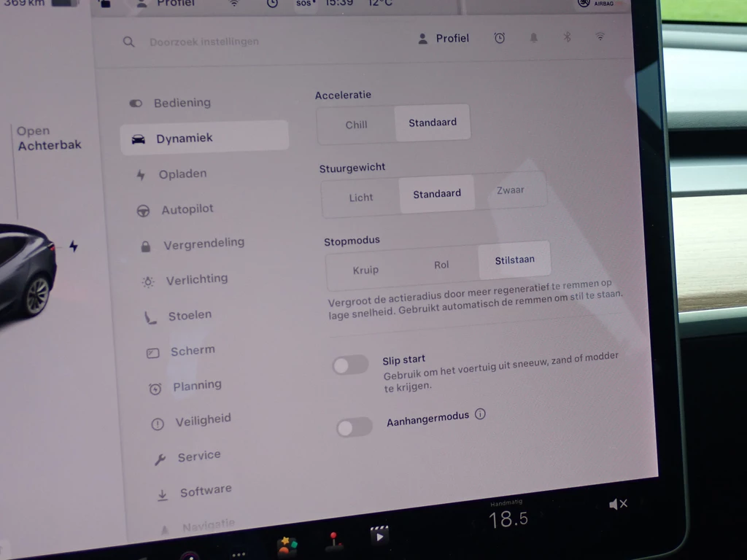Image resolution: width=747 pixels, height=560 pixels.
Task: Tap Open Achterbak to open the trunk
Action: pyautogui.click(x=49, y=138)
